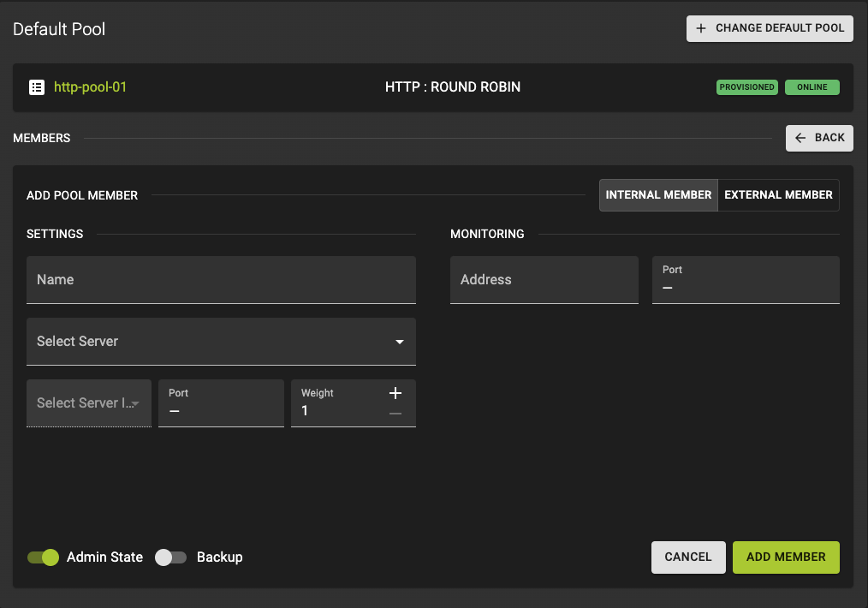868x608 pixels.
Task: Open the Select Server dropdown
Action: [x=221, y=341]
